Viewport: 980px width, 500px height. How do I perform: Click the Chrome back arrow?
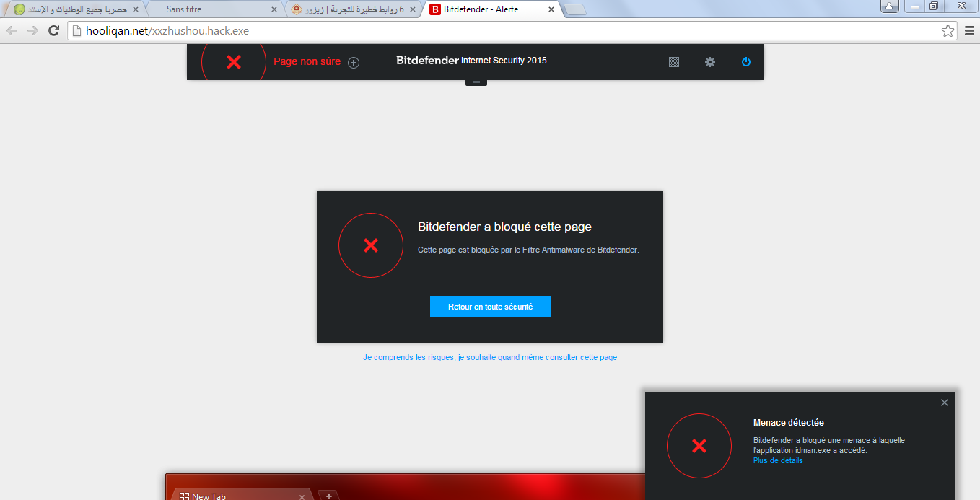tap(12, 30)
